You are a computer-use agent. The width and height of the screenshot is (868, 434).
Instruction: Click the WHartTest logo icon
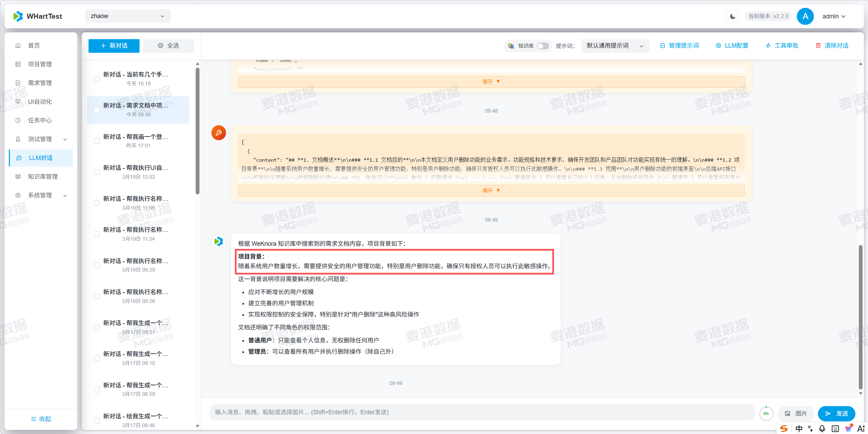point(18,16)
